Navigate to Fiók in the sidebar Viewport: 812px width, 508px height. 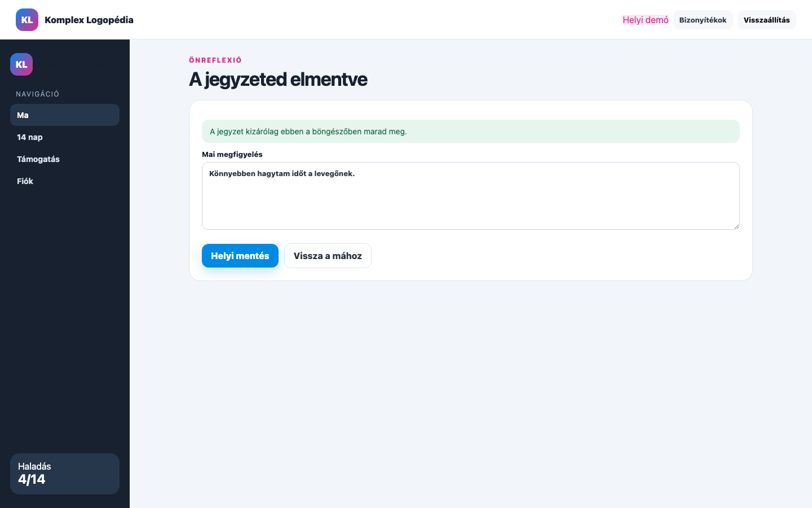[x=65, y=181]
